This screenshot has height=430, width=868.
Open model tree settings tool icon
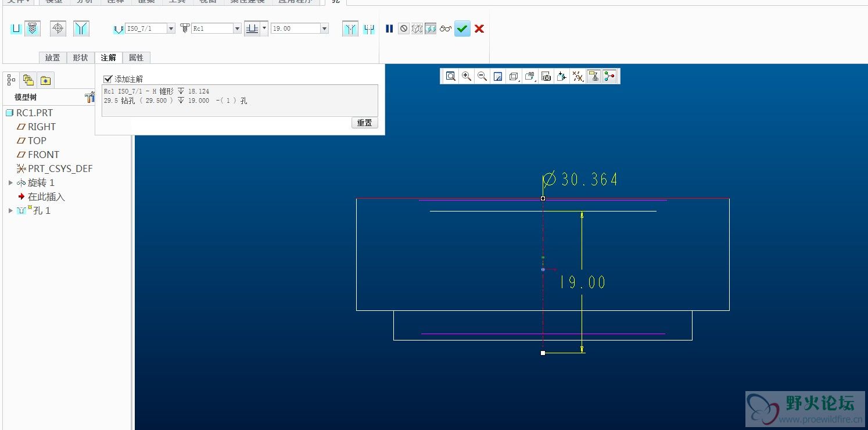(x=89, y=97)
